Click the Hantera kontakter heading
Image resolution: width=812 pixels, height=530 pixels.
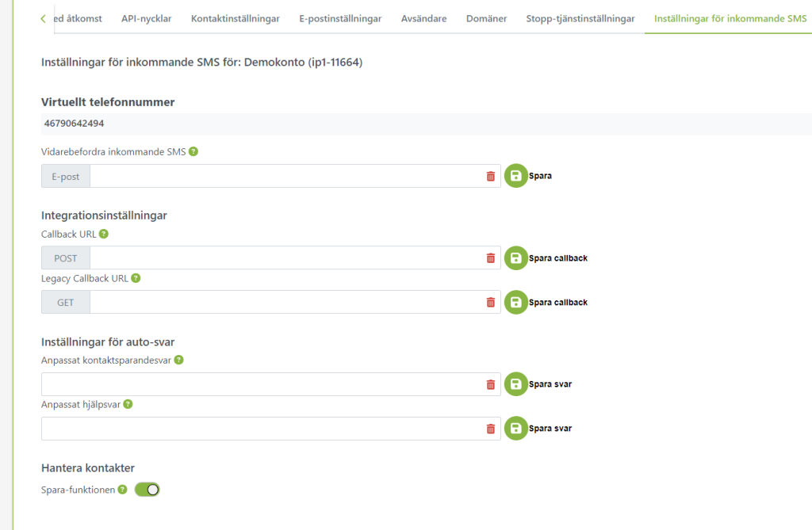click(x=88, y=468)
